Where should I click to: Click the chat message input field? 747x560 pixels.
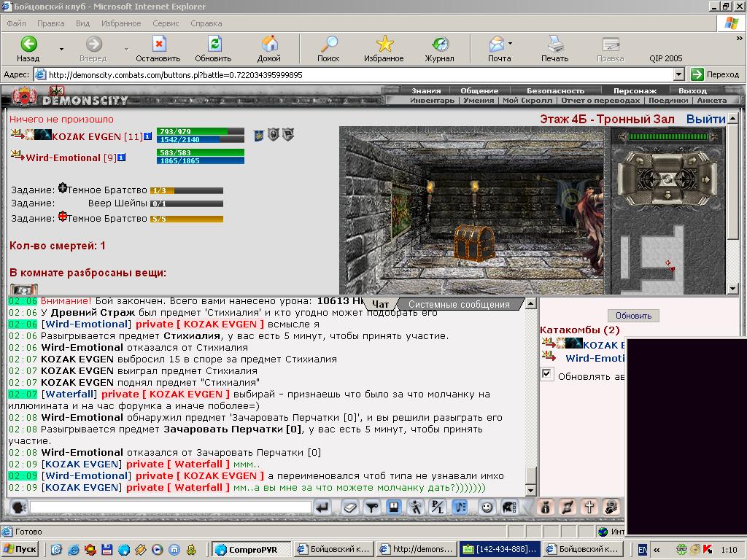pyautogui.click(x=171, y=507)
